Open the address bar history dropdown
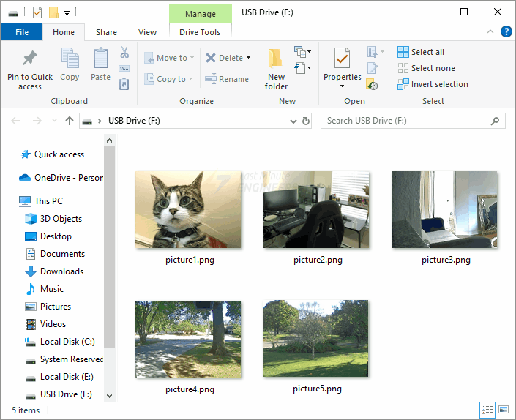516x420 pixels. tap(292, 121)
